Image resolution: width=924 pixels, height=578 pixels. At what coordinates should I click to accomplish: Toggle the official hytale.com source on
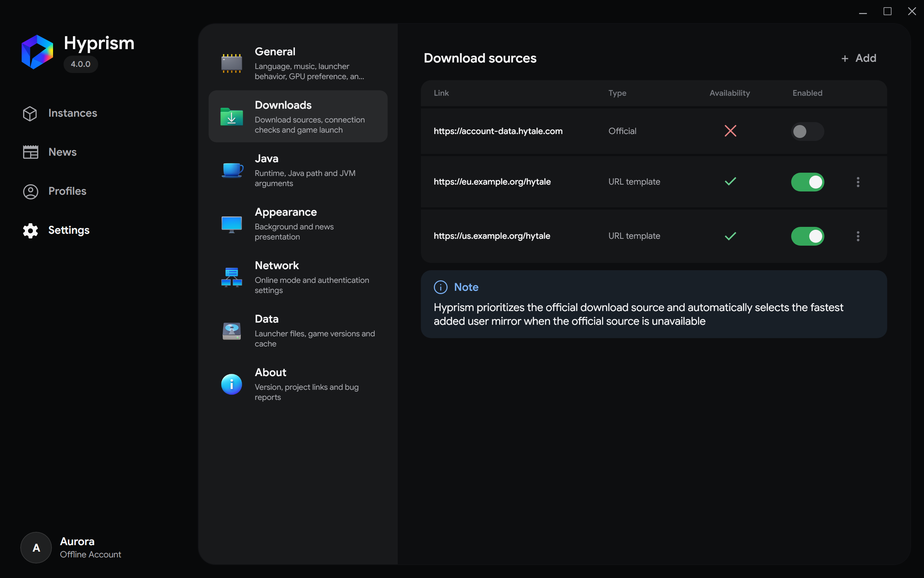(x=807, y=131)
